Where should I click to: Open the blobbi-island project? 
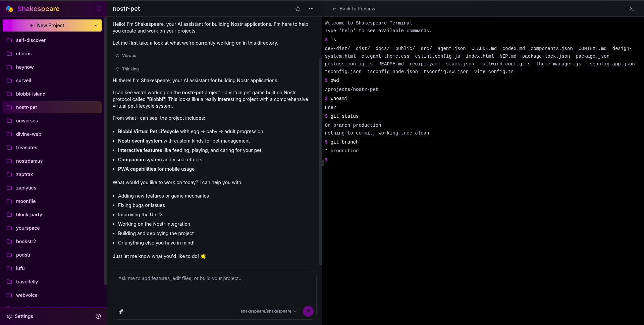coord(31,94)
